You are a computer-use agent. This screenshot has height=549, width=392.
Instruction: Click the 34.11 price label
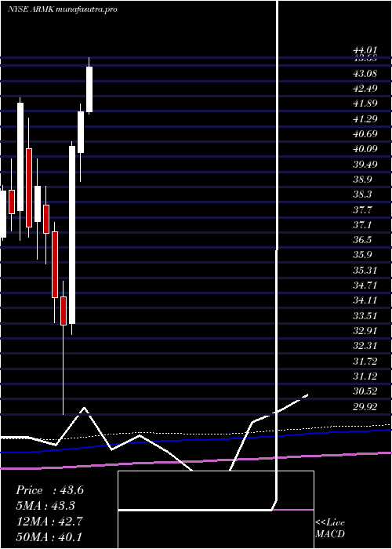pyautogui.click(x=365, y=300)
